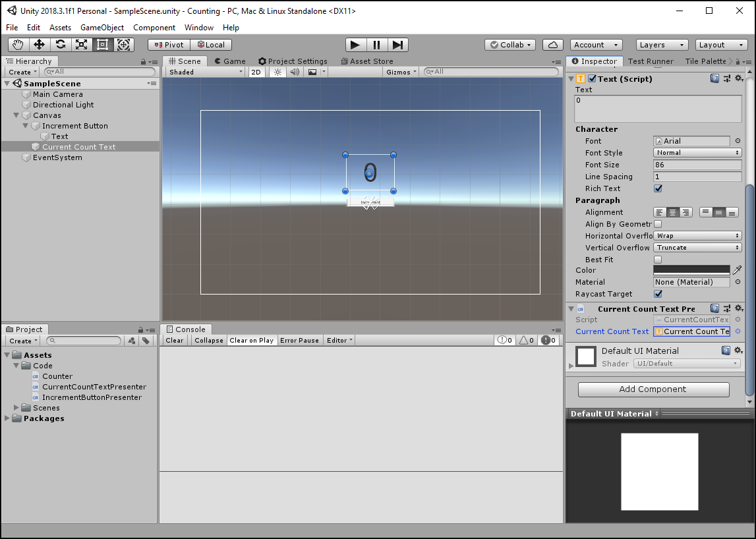Step one frame forward

click(x=397, y=45)
